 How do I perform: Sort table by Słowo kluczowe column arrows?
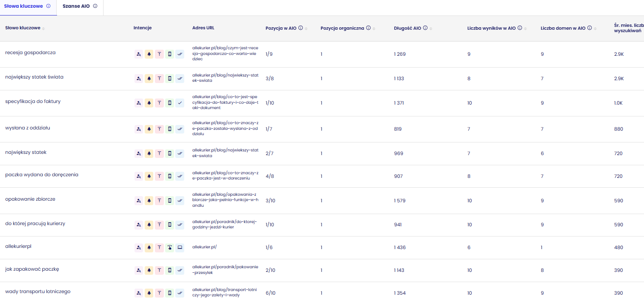click(x=44, y=28)
